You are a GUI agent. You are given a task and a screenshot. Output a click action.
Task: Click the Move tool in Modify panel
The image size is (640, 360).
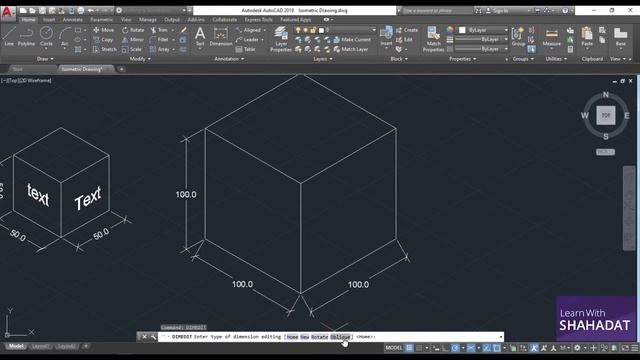coord(103,30)
